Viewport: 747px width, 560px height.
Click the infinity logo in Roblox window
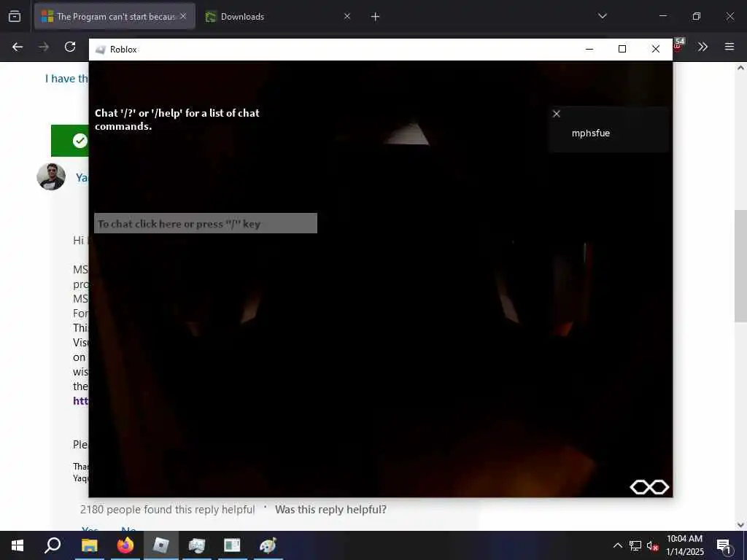649,487
